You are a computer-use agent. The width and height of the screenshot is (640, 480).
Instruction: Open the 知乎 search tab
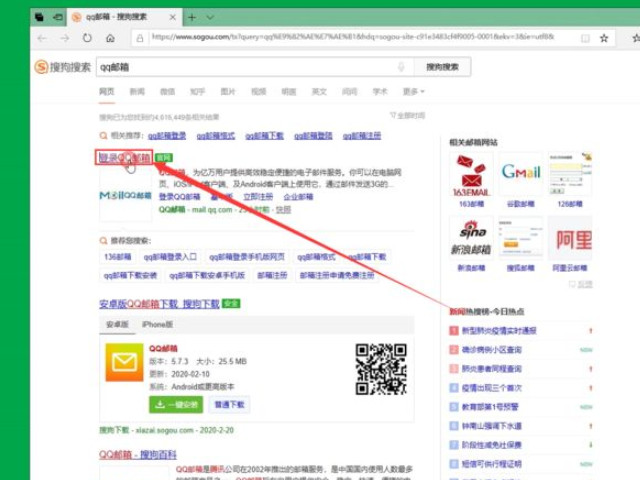pyautogui.click(x=198, y=91)
